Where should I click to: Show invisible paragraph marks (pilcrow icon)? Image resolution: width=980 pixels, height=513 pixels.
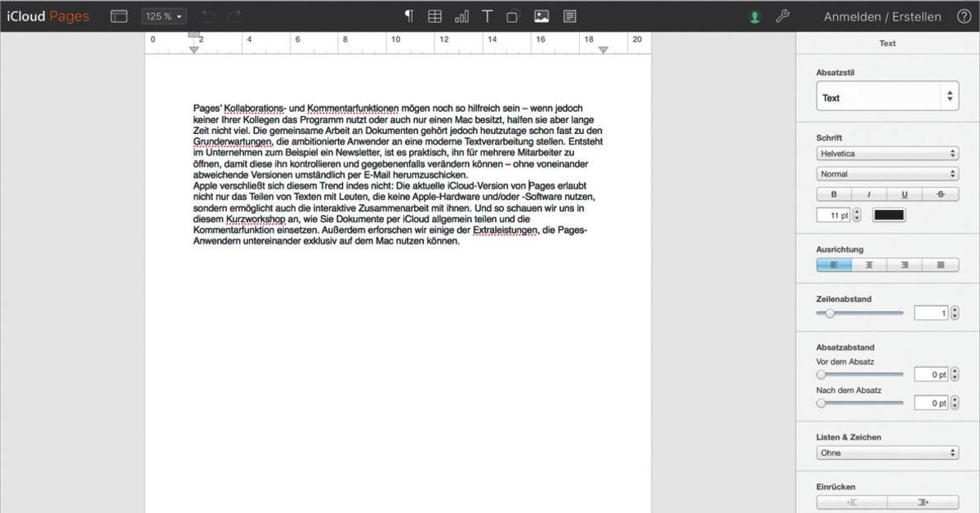tap(409, 16)
